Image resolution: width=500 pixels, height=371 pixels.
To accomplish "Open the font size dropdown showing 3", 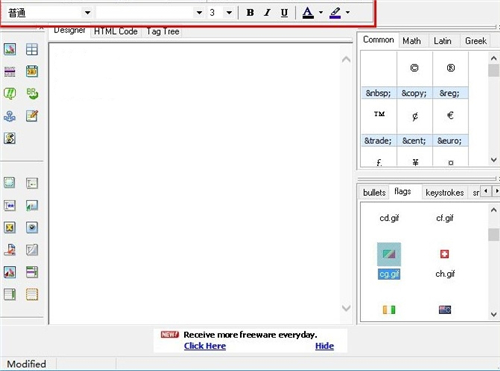I will pos(229,13).
